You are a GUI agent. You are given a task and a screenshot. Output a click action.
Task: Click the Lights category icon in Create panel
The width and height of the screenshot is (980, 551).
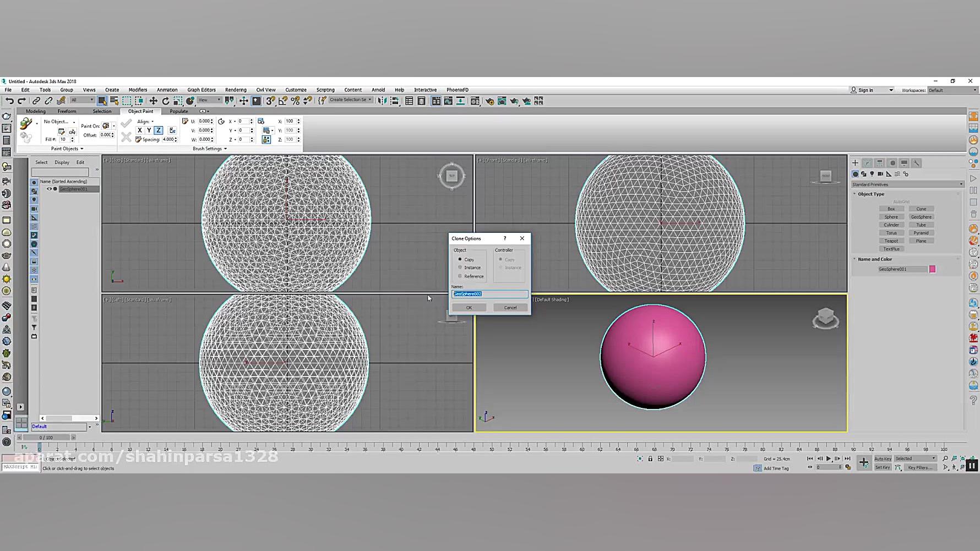872,174
